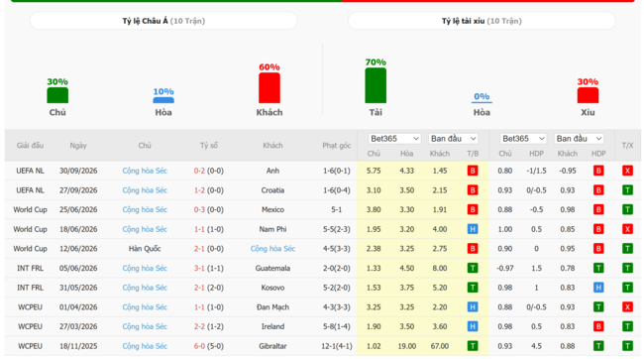
Task: Click red X badge in Anh row
Action: pyautogui.click(x=627, y=171)
